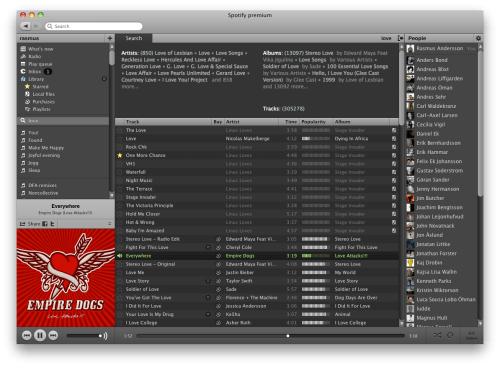Click link icon for 'Stereo Love – Radio Edit'

coord(218,239)
